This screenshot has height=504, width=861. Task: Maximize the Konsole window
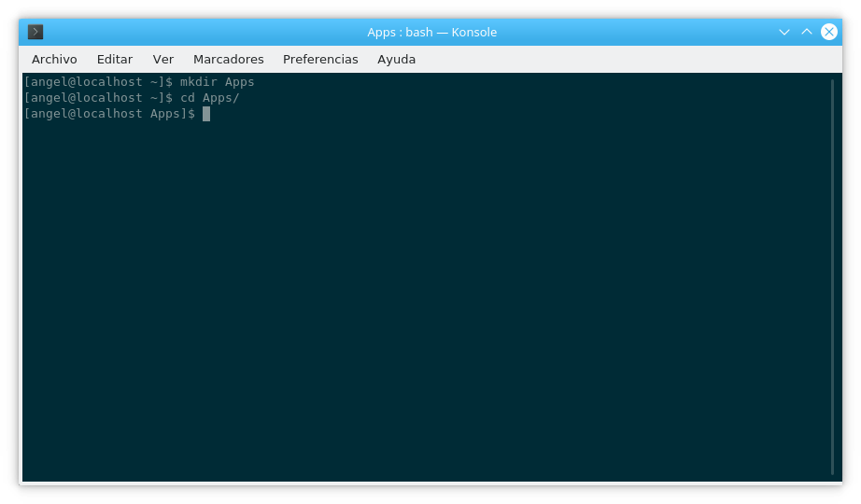click(x=807, y=32)
